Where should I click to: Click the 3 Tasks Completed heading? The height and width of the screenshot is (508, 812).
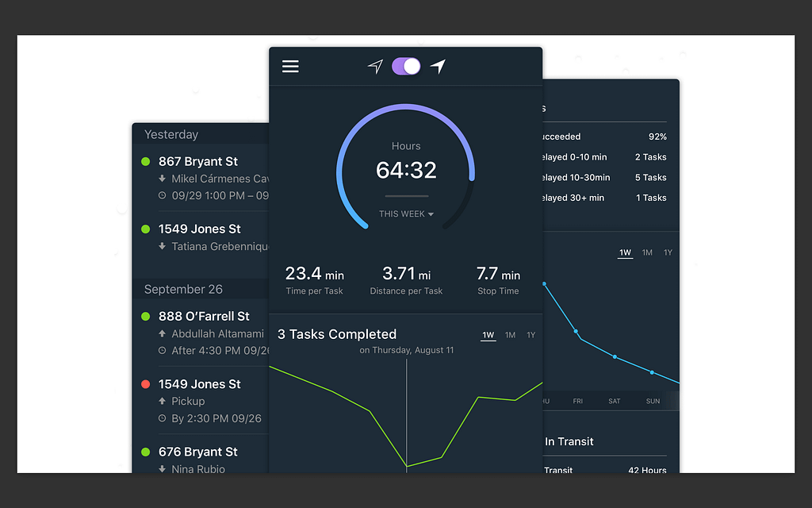(x=337, y=334)
